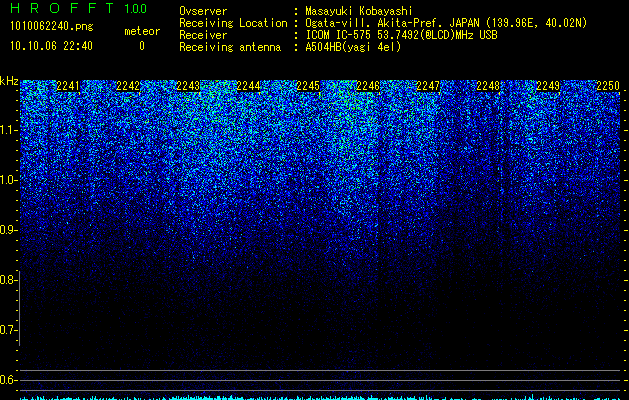
Task: Click the Ovserver field label
Action: point(203,12)
